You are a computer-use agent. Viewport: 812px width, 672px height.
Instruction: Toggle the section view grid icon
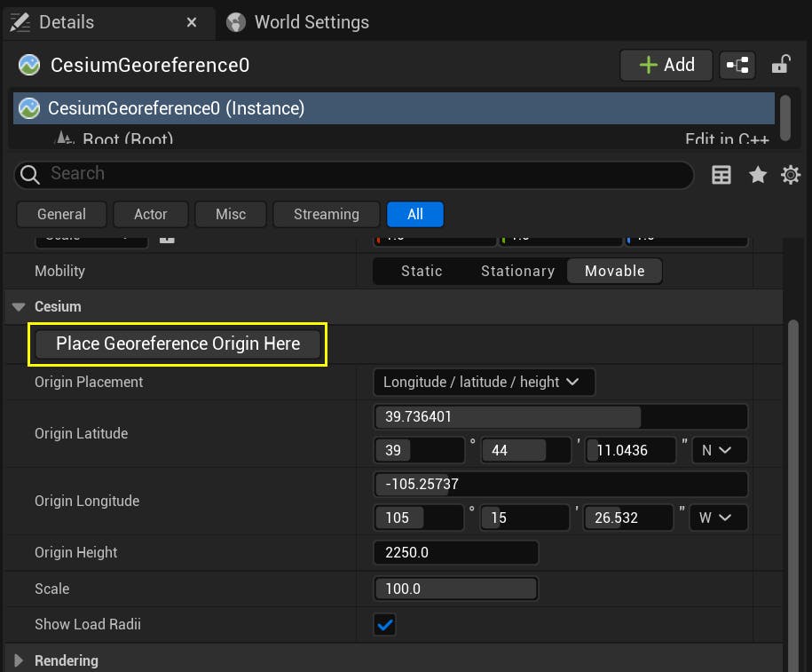point(721,174)
